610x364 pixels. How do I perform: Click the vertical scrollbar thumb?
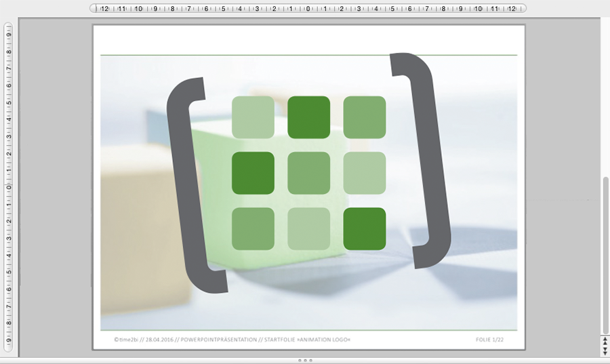pos(605,251)
